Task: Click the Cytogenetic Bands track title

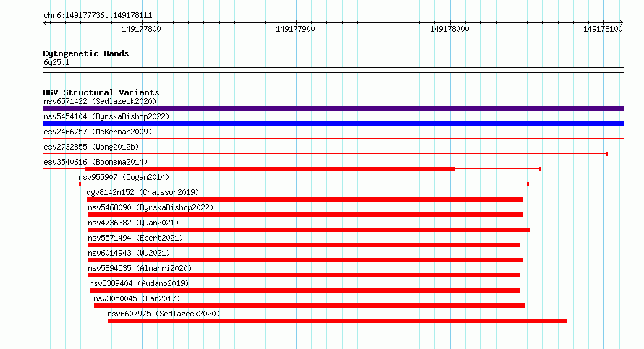Action: [x=86, y=53]
